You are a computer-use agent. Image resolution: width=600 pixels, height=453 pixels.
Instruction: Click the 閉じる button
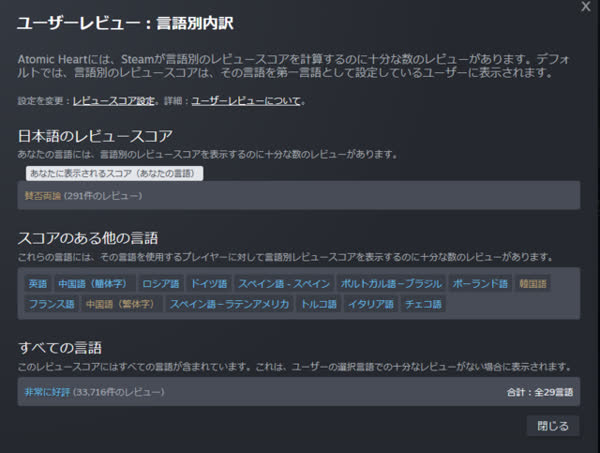coord(553,426)
